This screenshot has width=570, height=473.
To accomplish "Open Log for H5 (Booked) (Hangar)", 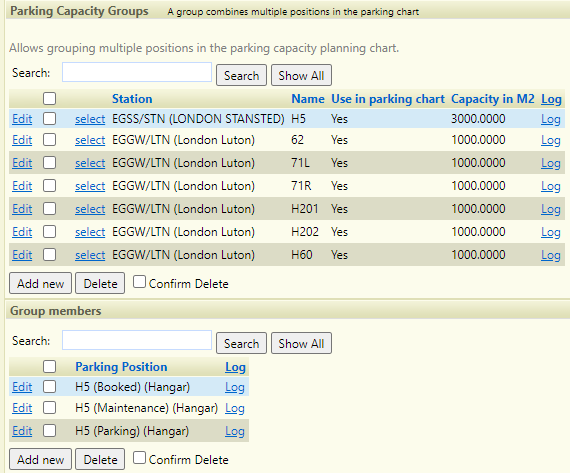I will pos(234,387).
